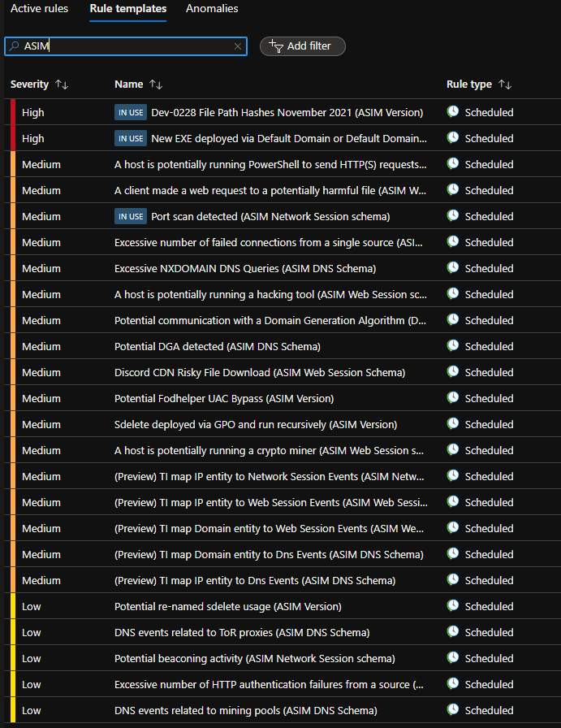Select TI map IP to Web Session Events
This screenshot has height=728, width=561.
point(271,502)
